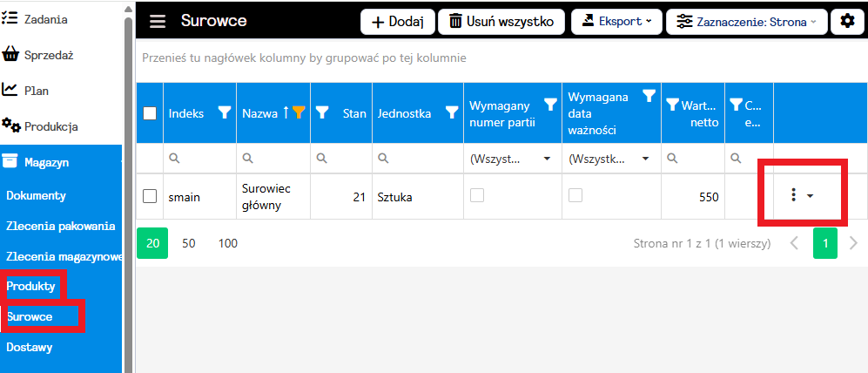Set page size to 50 rows
This screenshot has height=373, width=868.
click(x=189, y=243)
